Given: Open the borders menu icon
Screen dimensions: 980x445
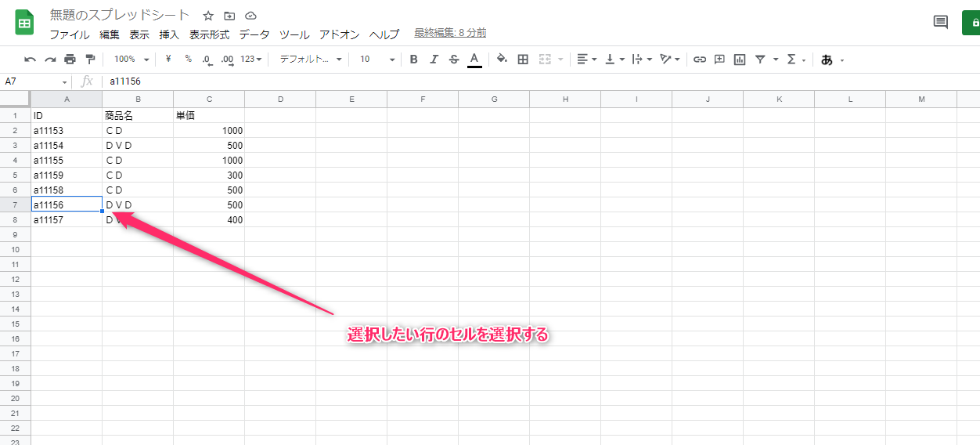Looking at the screenshot, I should (x=523, y=59).
